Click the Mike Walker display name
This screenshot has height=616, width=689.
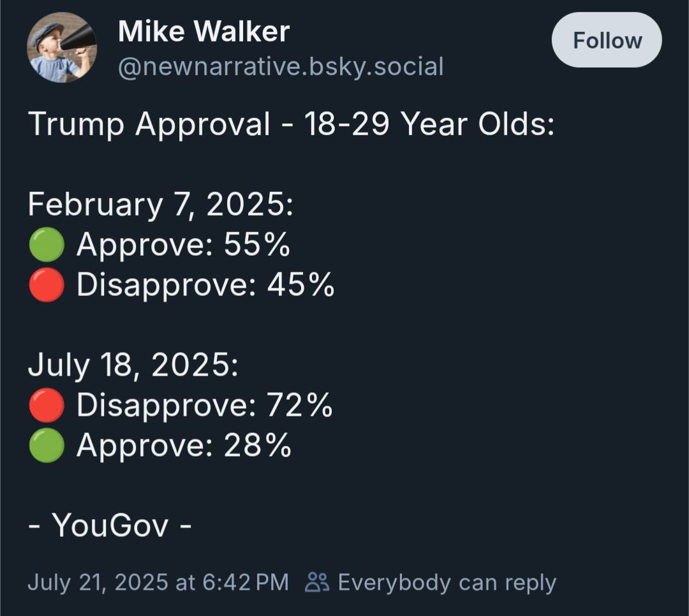204,31
